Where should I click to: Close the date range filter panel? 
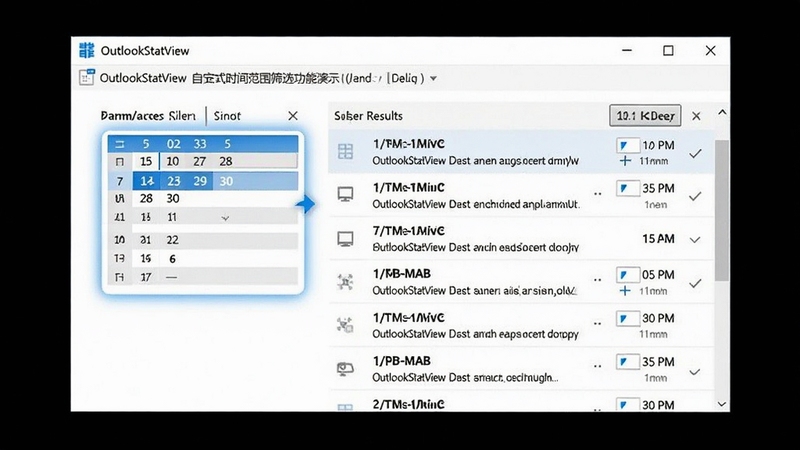coord(293,116)
